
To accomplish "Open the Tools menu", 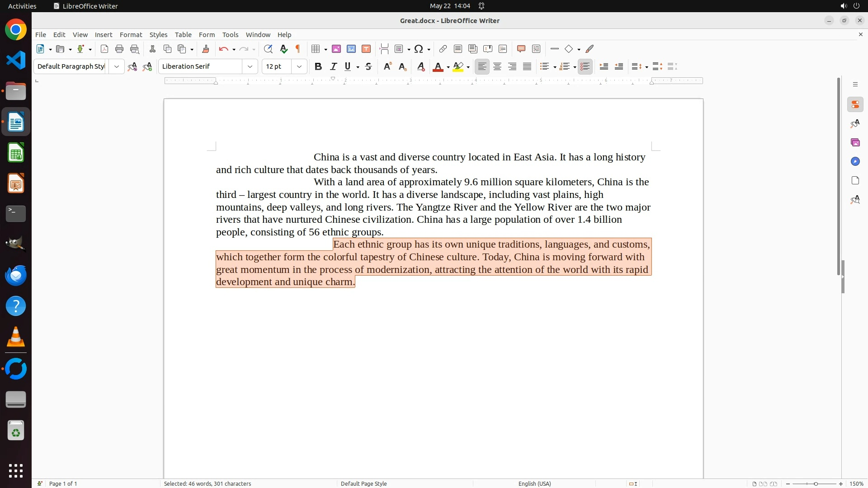I will click(230, 35).
